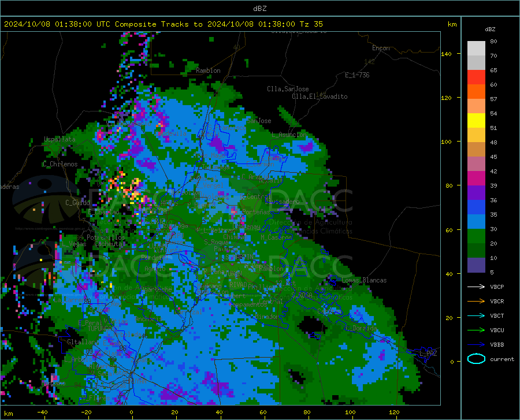
Task: Click the 'VBCP' legend text
Action: coord(497,287)
